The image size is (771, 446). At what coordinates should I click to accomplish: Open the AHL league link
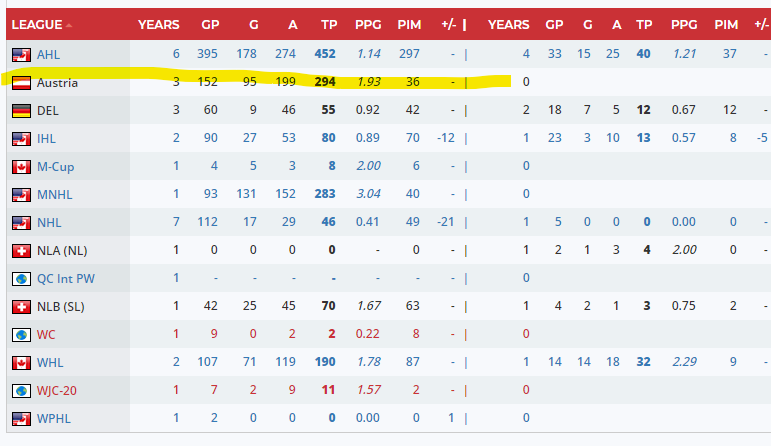point(48,54)
